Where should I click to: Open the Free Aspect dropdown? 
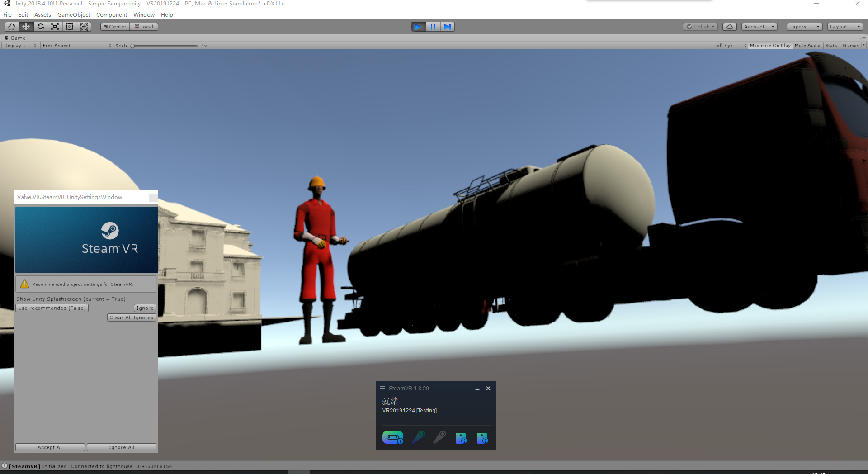[76, 46]
